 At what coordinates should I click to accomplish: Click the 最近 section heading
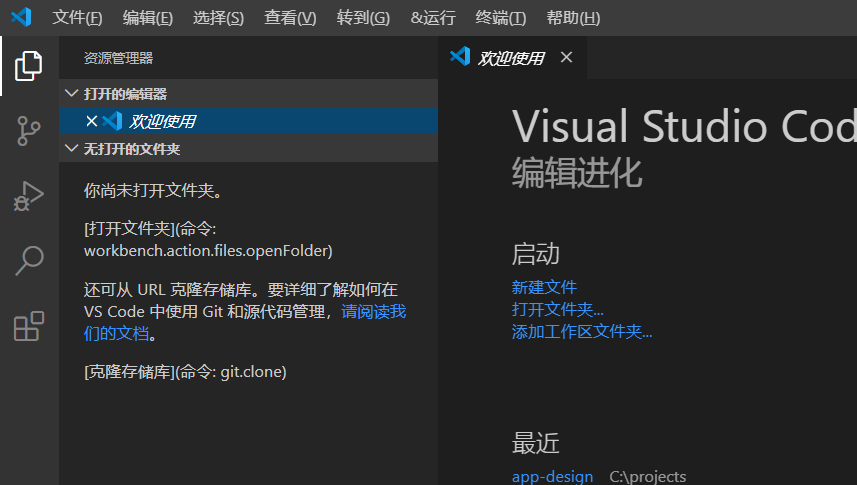(x=536, y=443)
